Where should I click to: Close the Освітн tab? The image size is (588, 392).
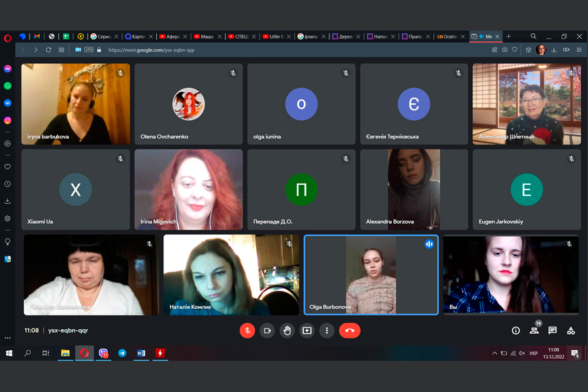463,37
